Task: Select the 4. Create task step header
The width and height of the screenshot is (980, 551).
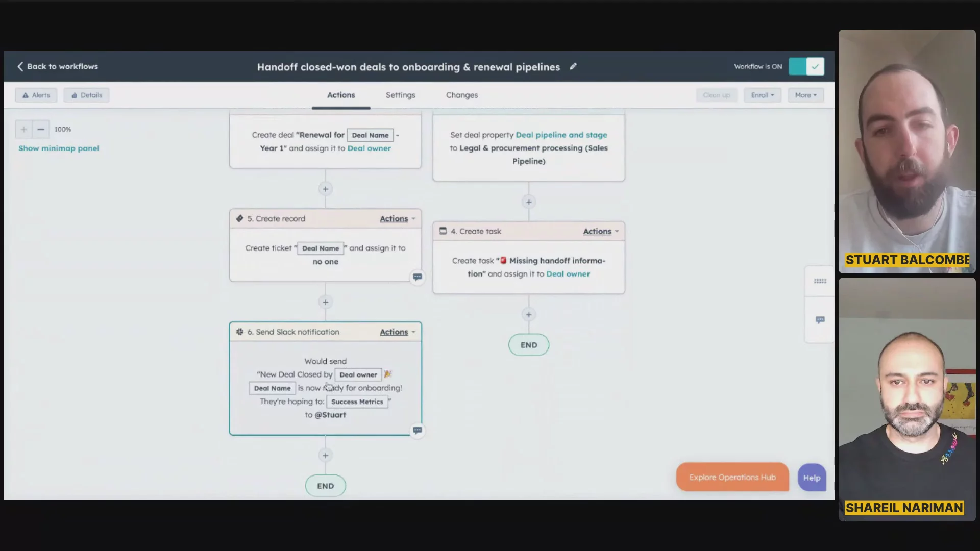Action: point(529,232)
